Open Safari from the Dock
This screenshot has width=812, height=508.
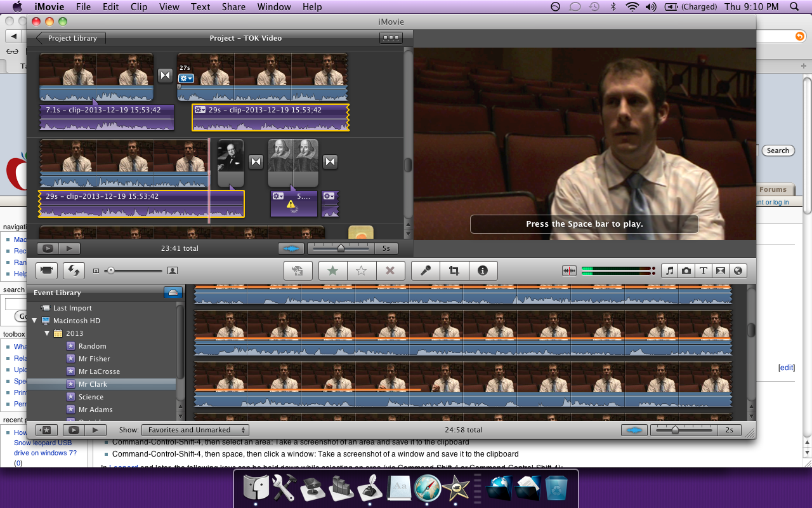point(427,488)
